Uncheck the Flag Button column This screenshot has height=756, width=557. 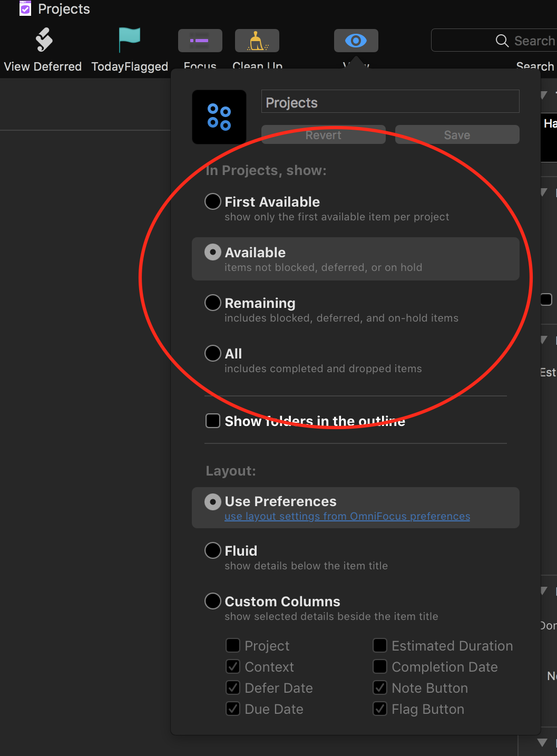(x=380, y=709)
